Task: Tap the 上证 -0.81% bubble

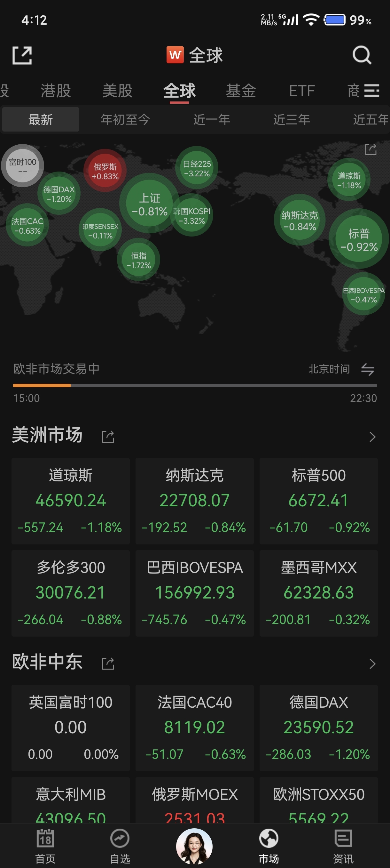Action: point(149,203)
